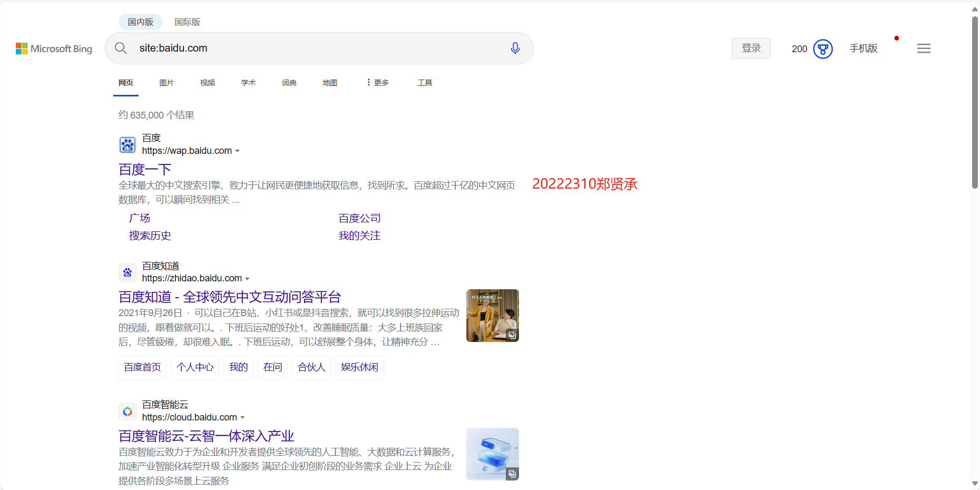This screenshot has height=490, width=980.
Task: Click the scrollbar up arrow
Action: [x=975, y=8]
